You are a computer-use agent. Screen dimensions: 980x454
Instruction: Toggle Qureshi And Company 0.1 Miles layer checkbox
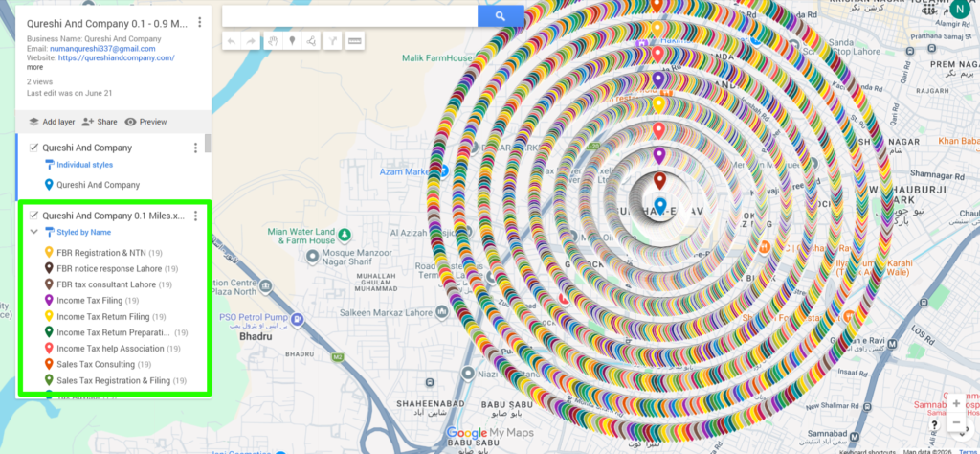click(34, 216)
